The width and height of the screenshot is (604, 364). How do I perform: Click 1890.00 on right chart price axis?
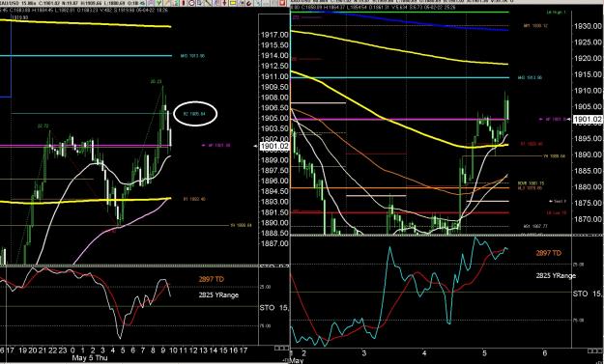(588, 154)
